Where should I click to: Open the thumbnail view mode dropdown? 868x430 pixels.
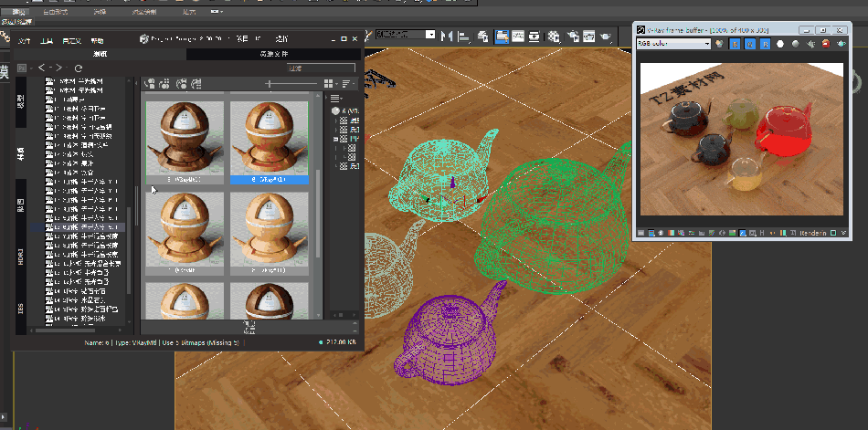(x=330, y=84)
